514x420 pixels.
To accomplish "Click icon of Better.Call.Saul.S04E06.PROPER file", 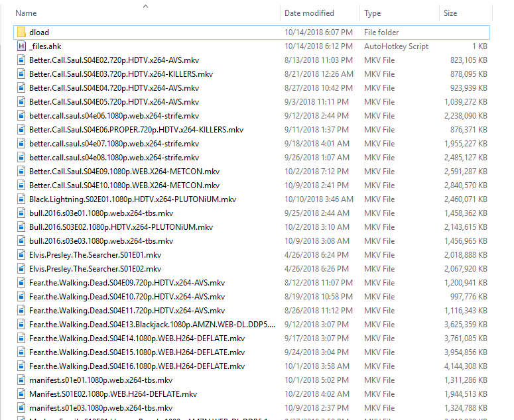I will (21, 130).
